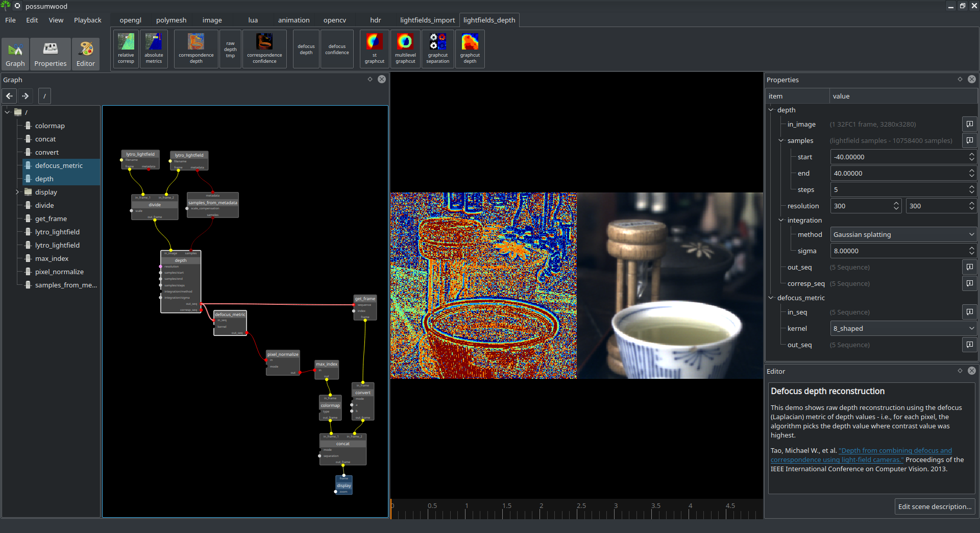Close the Graph panel
The width and height of the screenshot is (980, 533).
[x=382, y=79]
